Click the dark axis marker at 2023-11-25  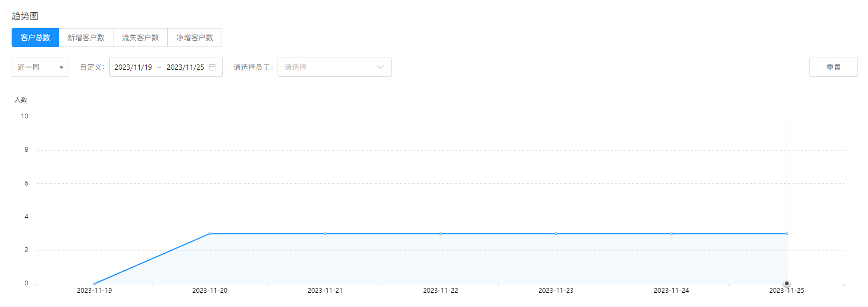787,284
